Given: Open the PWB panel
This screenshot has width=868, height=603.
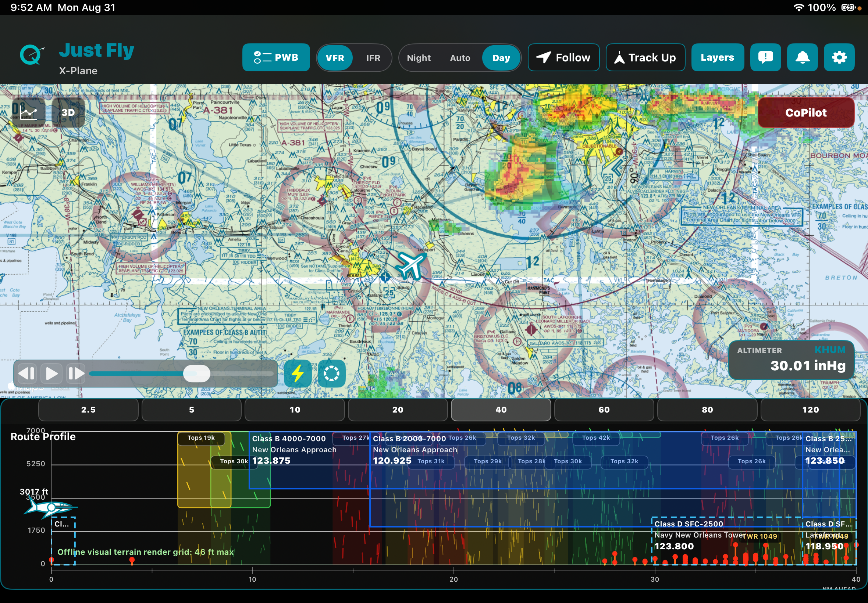Looking at the screenshot, I should click(276, 57).
